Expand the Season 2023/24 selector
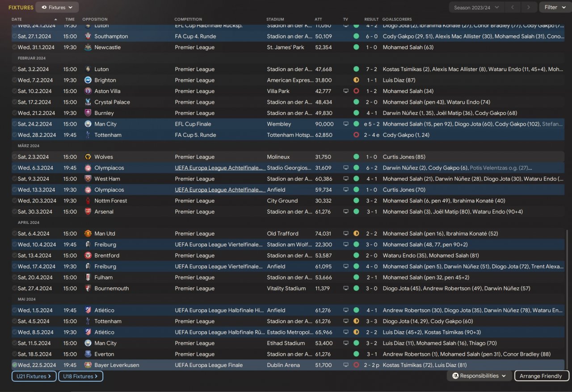572x392 pixels. 477,7
